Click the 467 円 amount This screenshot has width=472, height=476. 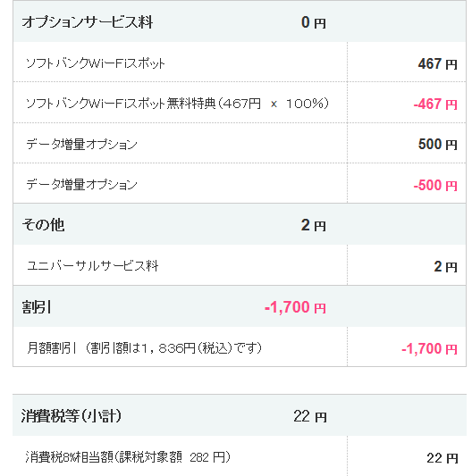(x=437, y=63)
